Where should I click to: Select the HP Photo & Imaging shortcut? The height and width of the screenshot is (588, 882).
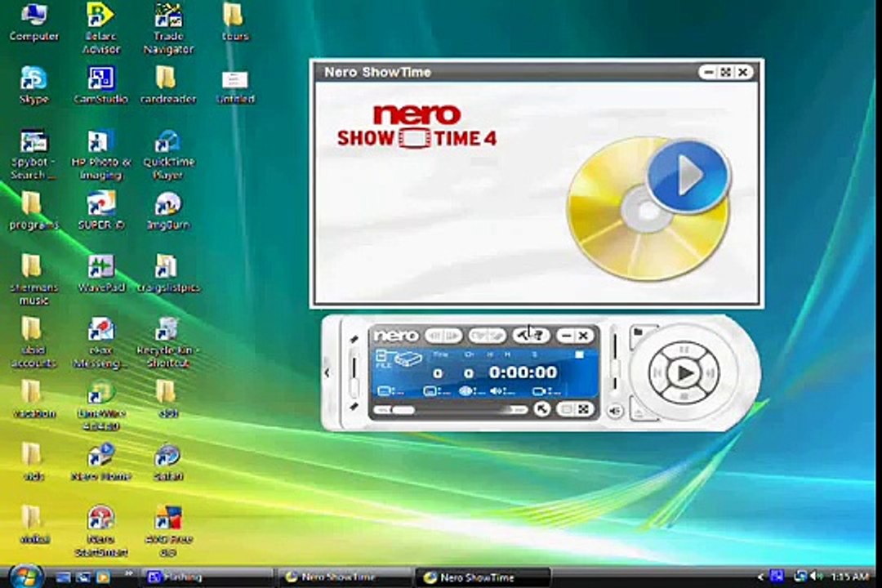tap(101, 154)
